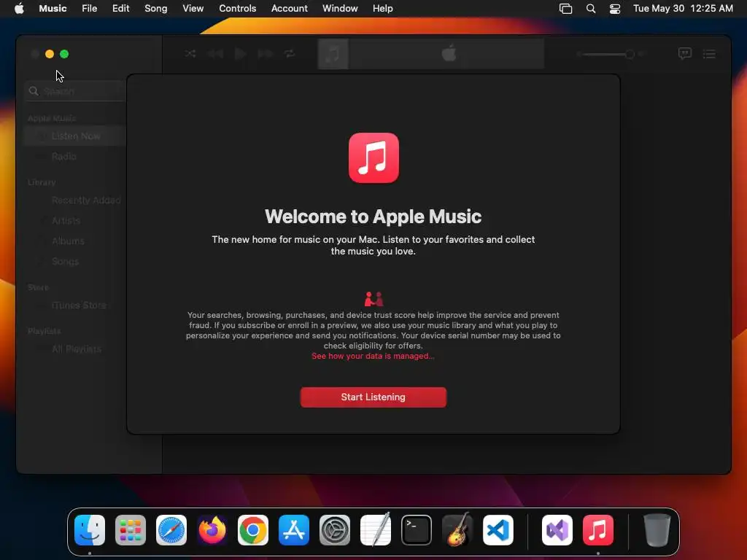Viewport: 747px width, 560px height.
Task: Click the Apple Music app logo in dialog
Action: pos(373,157)
